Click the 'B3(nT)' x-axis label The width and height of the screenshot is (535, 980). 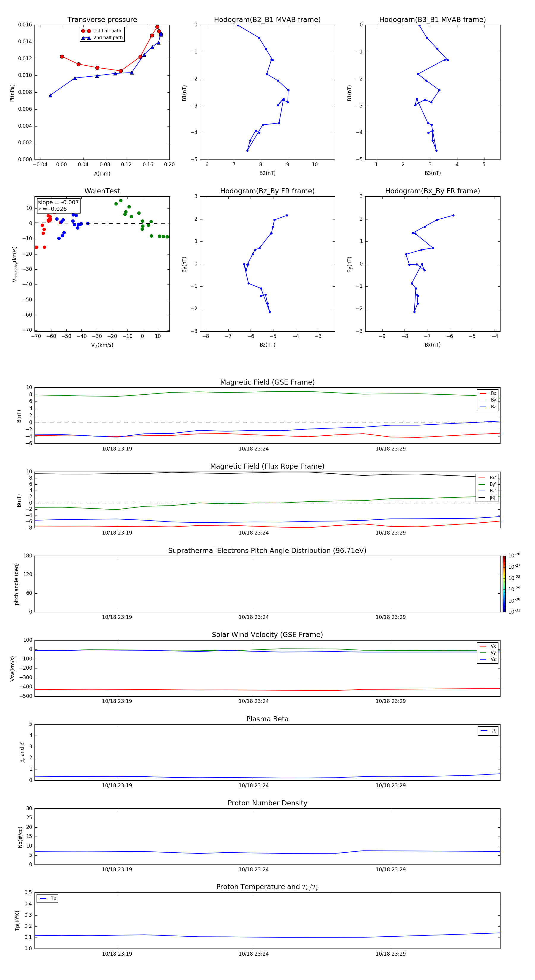coord(432,173)
